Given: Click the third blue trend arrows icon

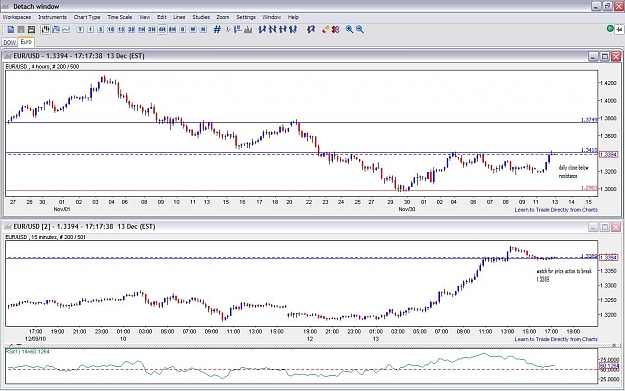Looking at the screenshot, I should click(x=283, y=29).
